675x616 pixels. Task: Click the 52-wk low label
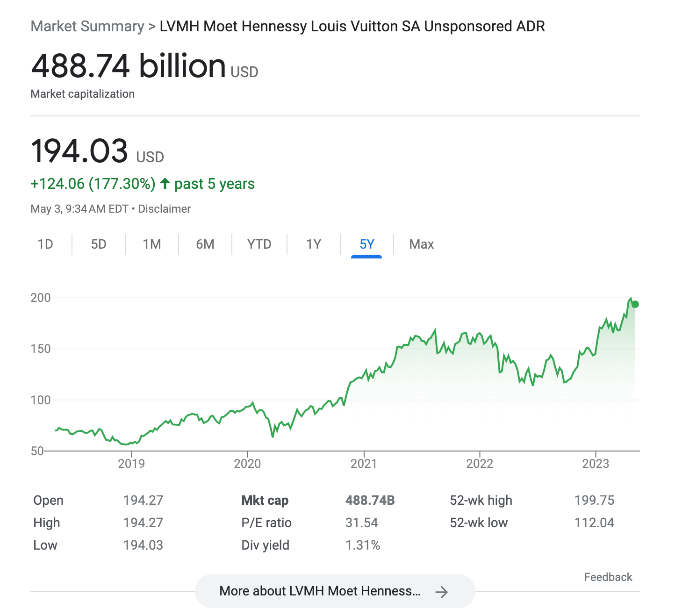479,523
